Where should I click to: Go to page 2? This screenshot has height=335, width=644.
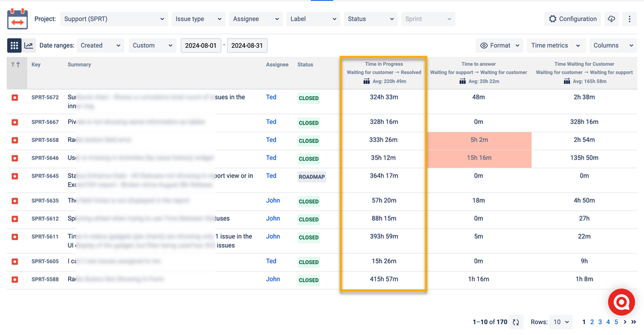(592, 322)
